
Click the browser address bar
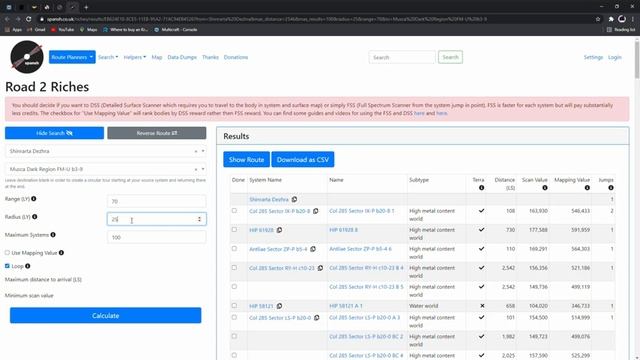(x=314, y=19)
